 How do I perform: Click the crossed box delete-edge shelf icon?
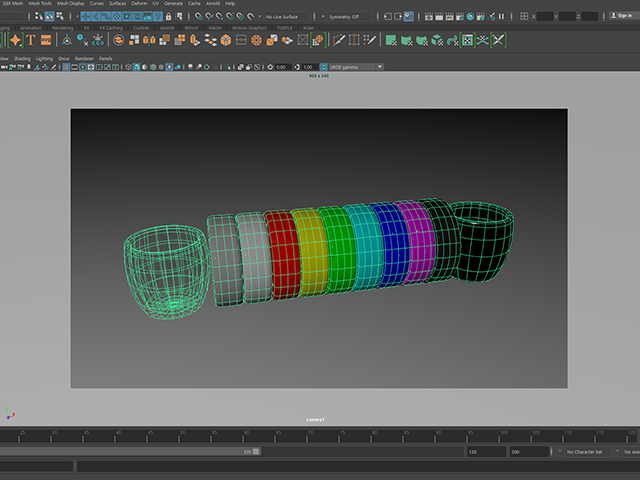coord(302,40)
